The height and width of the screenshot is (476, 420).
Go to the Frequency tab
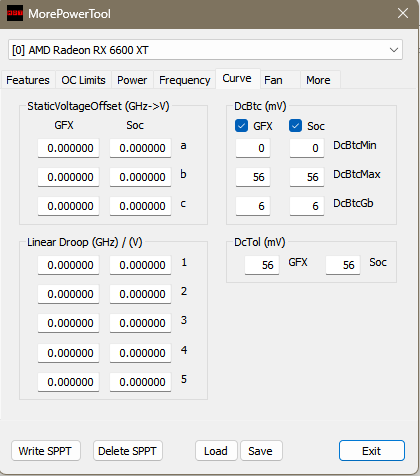pyautogui.click(x=185, y=80)
